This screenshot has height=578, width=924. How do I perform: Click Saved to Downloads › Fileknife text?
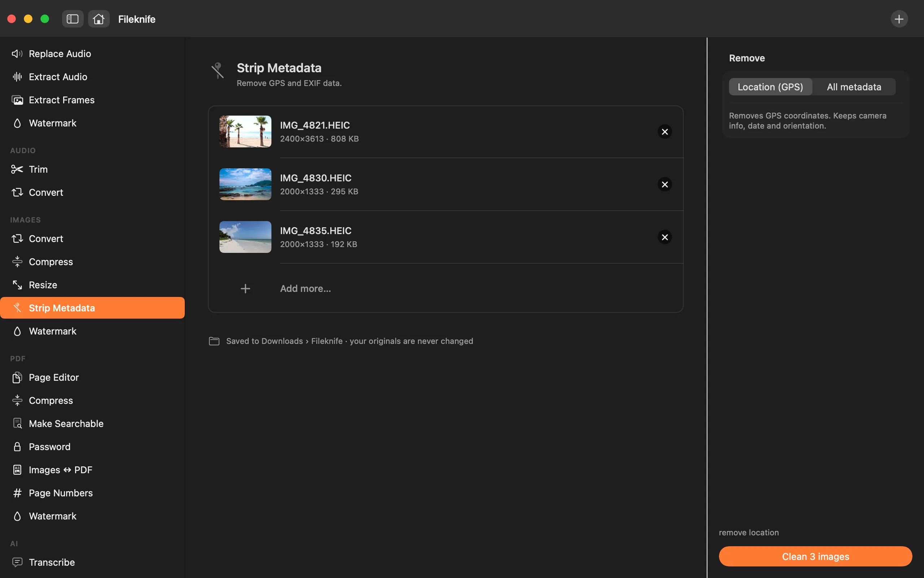284,341
